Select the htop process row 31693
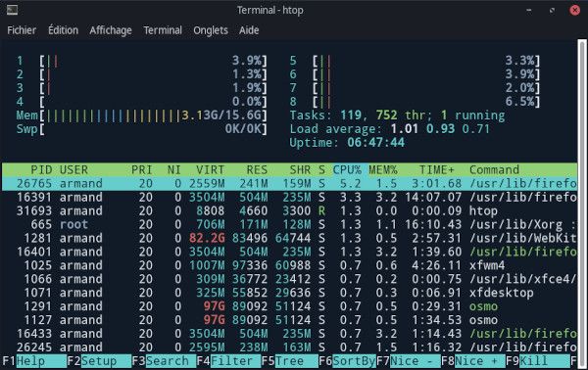 pyautogui.click(x=289, y=210)
